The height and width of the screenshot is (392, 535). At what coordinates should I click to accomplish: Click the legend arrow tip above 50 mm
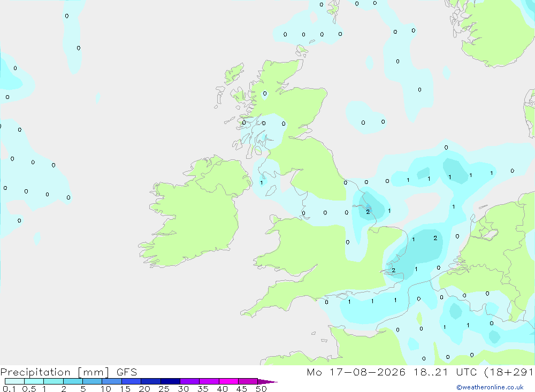268,382
